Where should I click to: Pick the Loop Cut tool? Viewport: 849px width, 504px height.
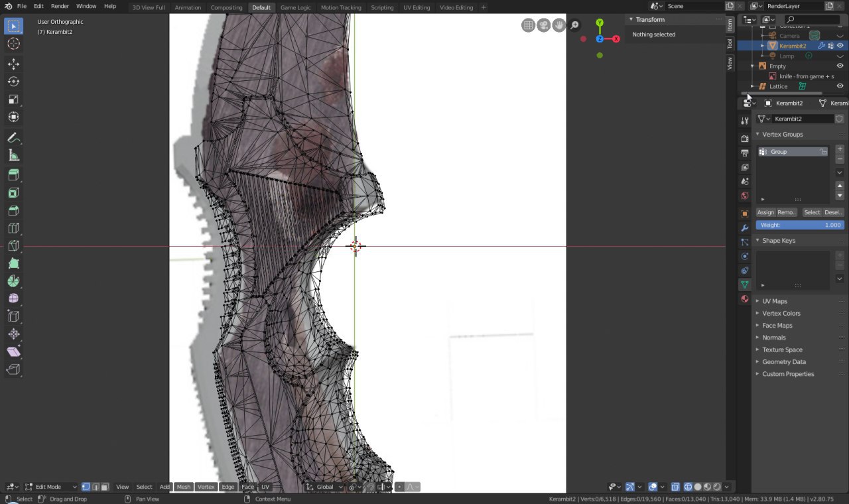point(13,229)
